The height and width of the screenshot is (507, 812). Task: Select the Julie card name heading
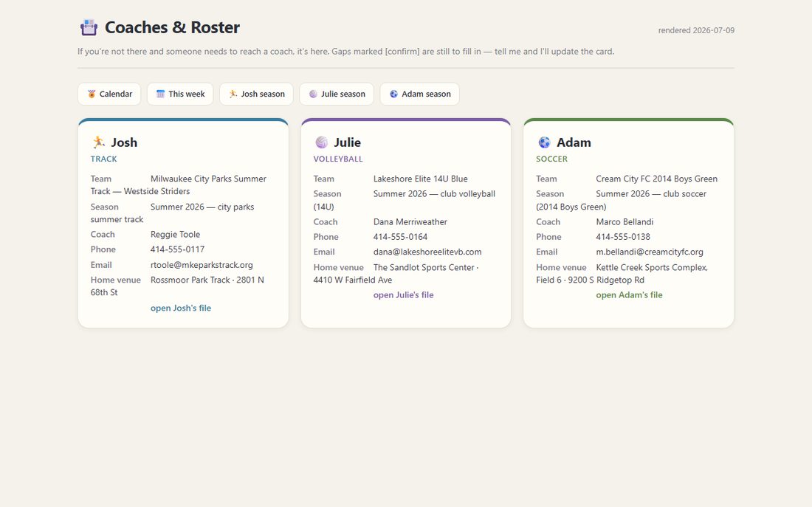[x=348, y=142]
